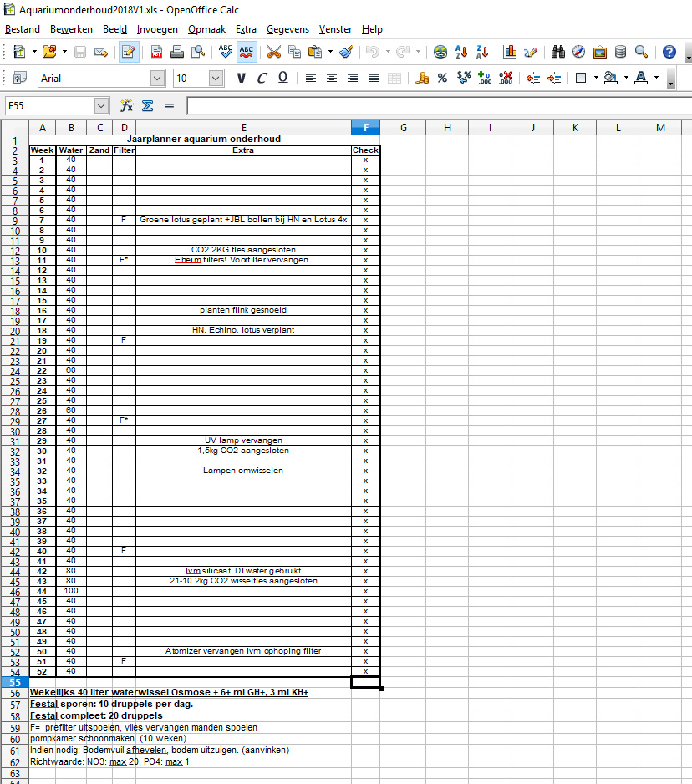Click the Sum sigma icon

point(147,106)
